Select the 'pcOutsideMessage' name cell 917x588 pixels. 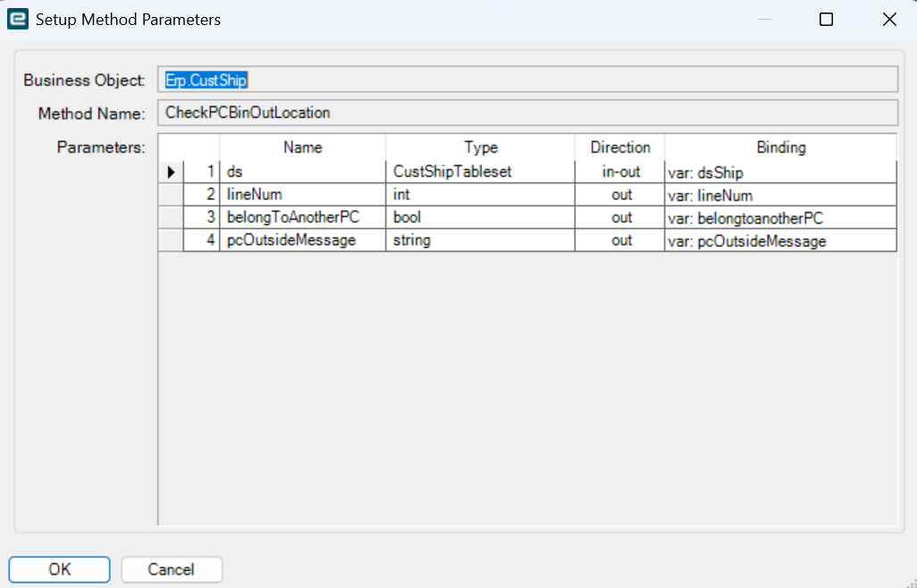tap(302, 240)
